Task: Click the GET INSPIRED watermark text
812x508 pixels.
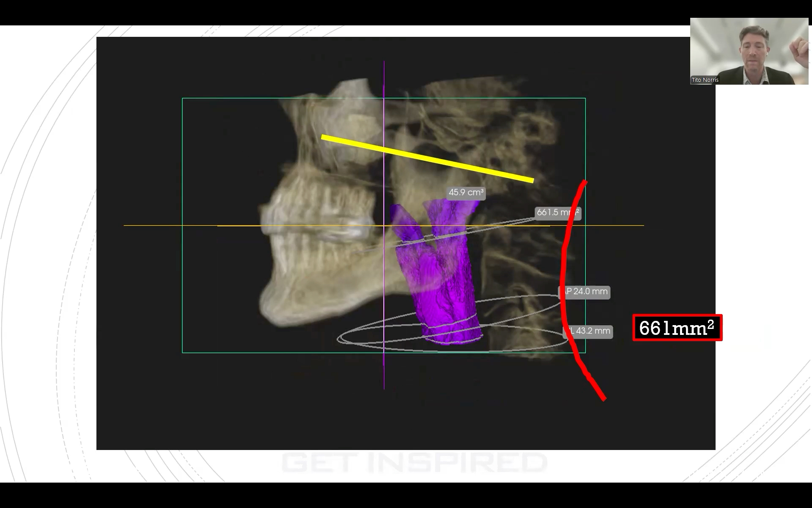Action: 414,462
